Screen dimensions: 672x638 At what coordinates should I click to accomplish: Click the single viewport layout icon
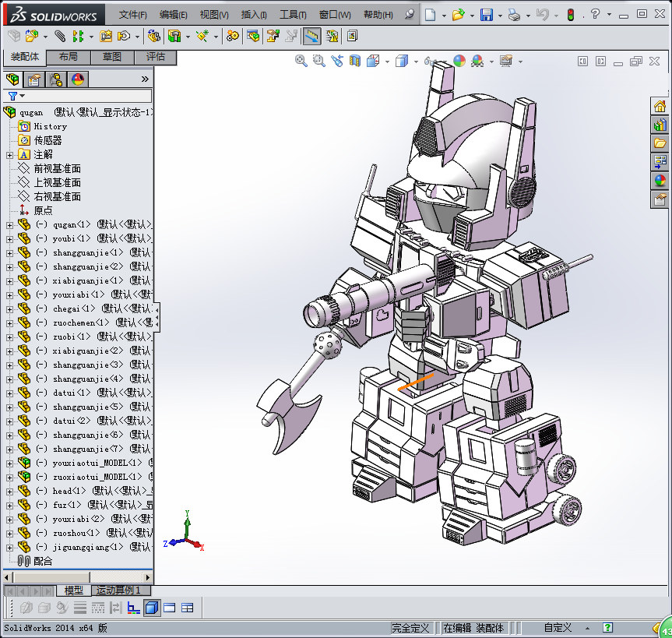tap(169, 608)
